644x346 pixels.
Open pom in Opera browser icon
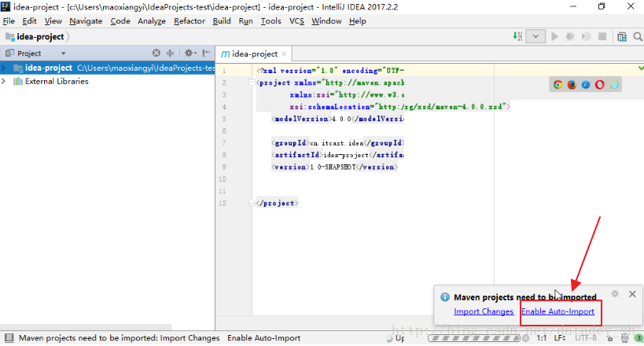click(600, 85)
